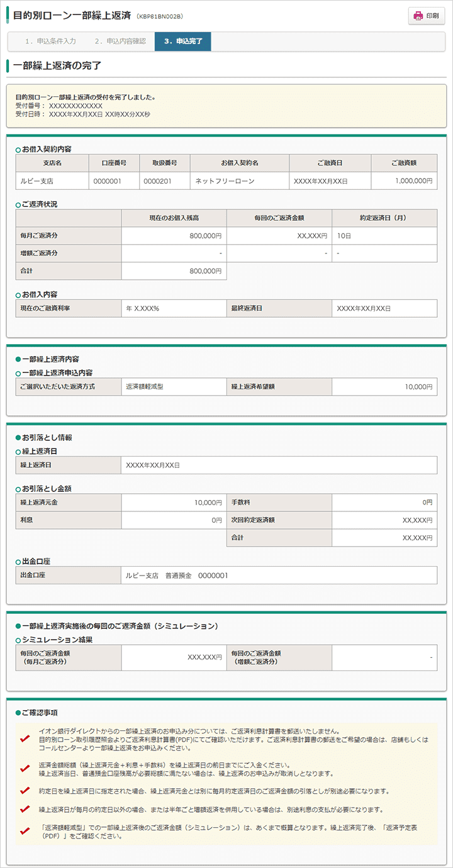
Task: Click the 年 X.XXX% interest rate value
Action: [x=174, y=308]
